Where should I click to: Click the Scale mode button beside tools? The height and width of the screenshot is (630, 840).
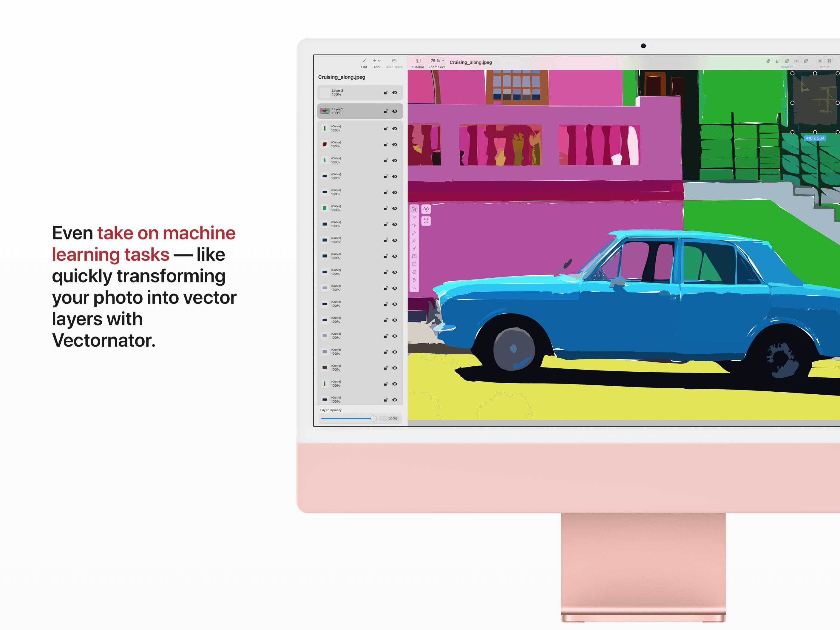pos(426,221)
